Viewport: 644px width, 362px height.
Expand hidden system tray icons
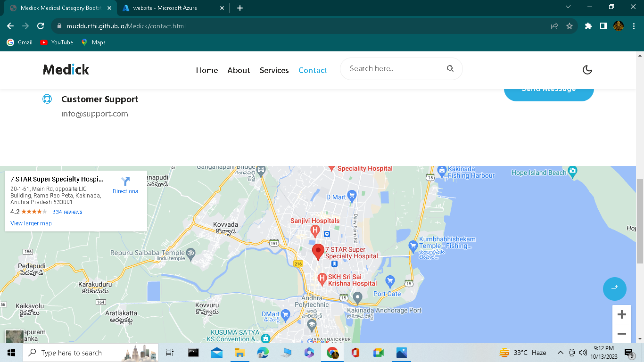[561, 352]
